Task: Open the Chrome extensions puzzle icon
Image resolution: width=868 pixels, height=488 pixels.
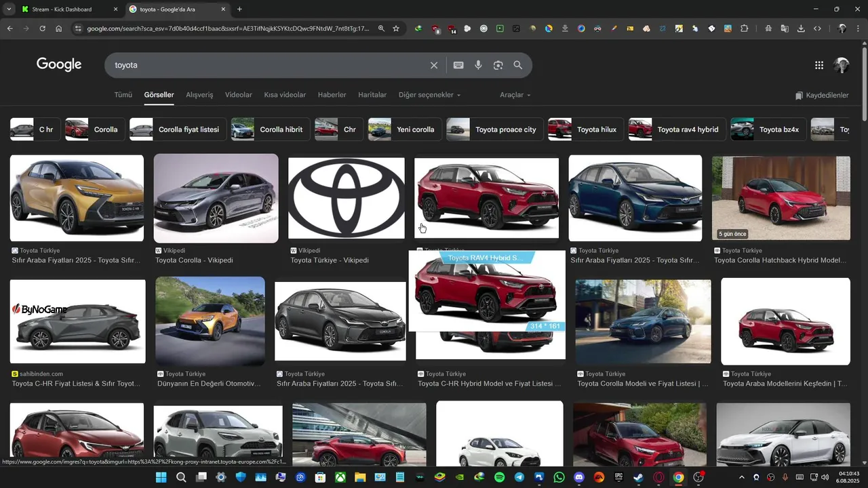Action: [x=744, y=28]
